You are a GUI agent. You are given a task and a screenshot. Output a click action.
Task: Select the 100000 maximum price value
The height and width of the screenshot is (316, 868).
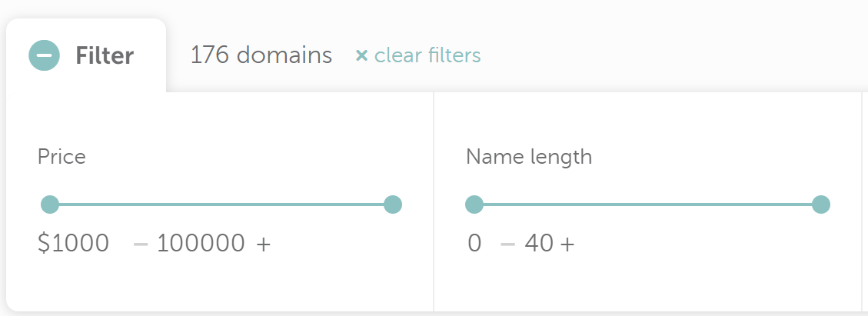(201, 244)
